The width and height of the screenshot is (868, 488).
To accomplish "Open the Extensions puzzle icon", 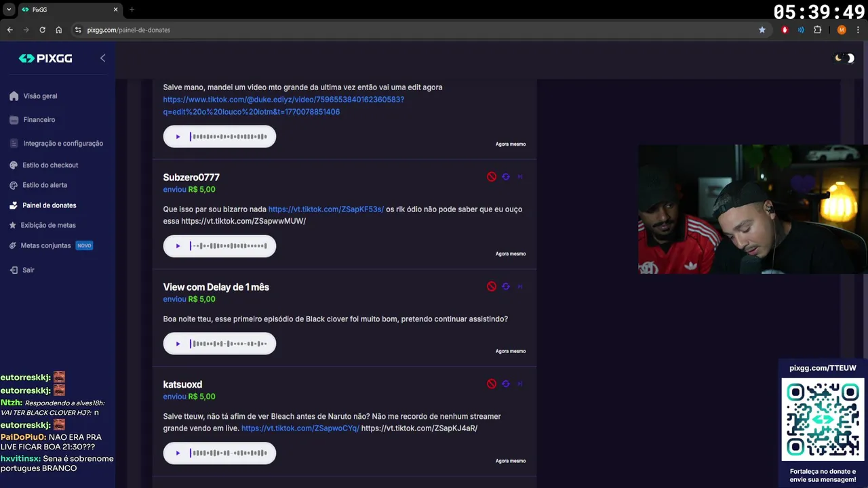I will (817, 30).
